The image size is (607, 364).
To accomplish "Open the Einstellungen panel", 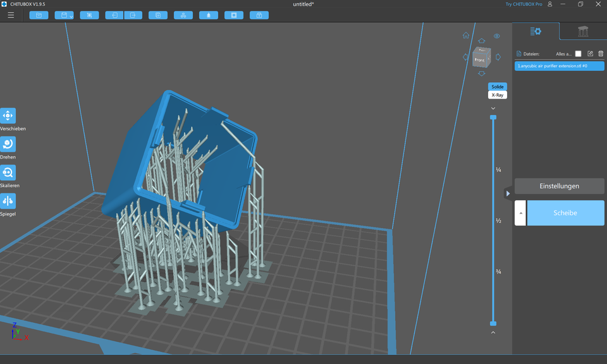I will click(559, 186).
